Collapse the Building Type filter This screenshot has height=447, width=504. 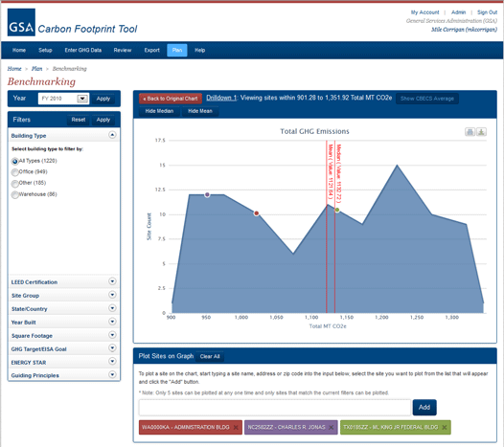[x=112, y=135]
